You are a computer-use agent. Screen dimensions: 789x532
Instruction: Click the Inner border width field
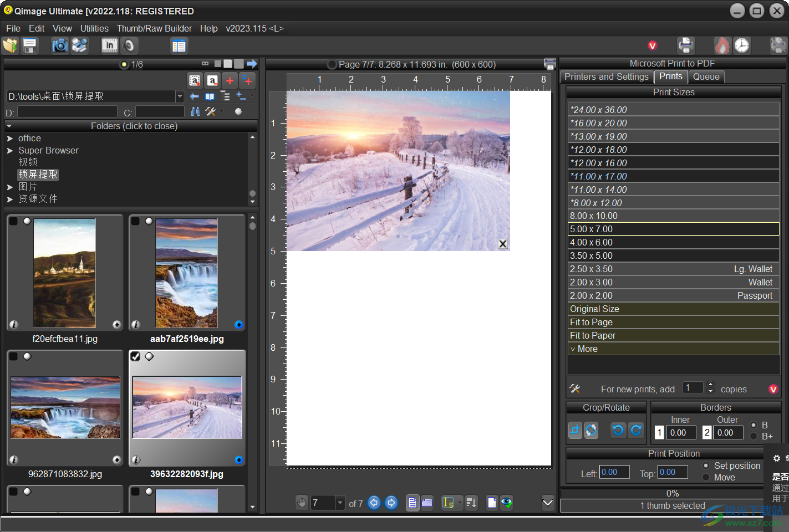pyautogui.click(x=681, y=432)
